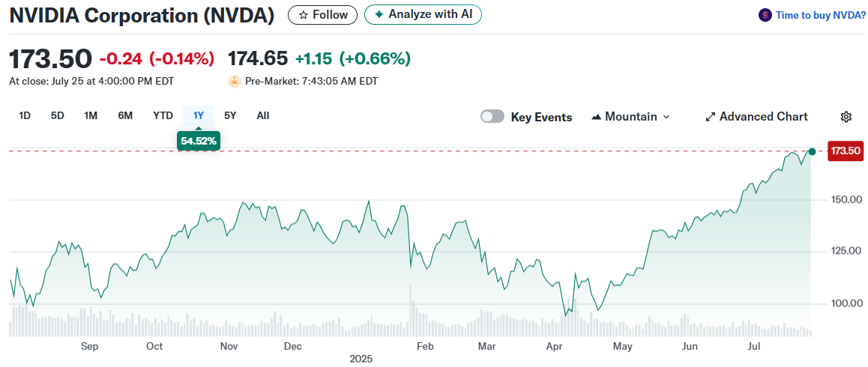Click the Nov label on time axis

click(229, 347)
